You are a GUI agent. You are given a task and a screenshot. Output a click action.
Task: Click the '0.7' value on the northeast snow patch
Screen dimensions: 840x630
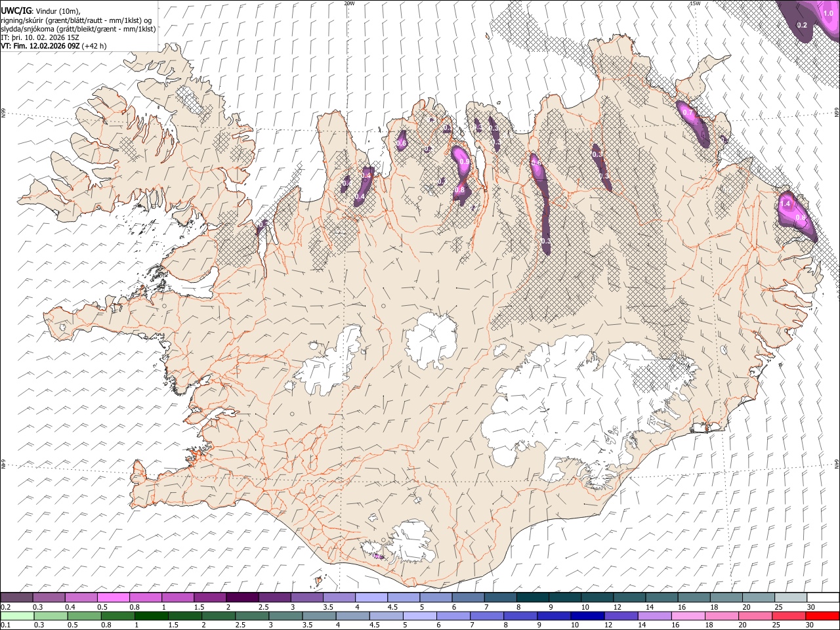pos(687,113)
